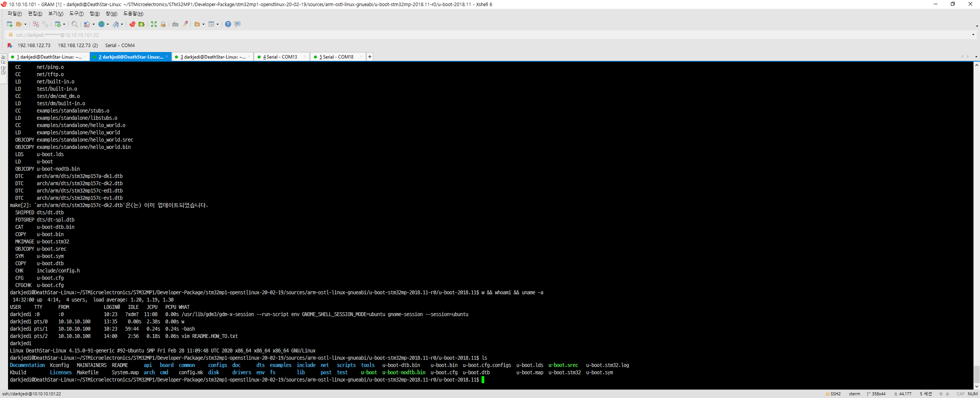
Task: Click the scrollbar down arrow
Action: 977,387
